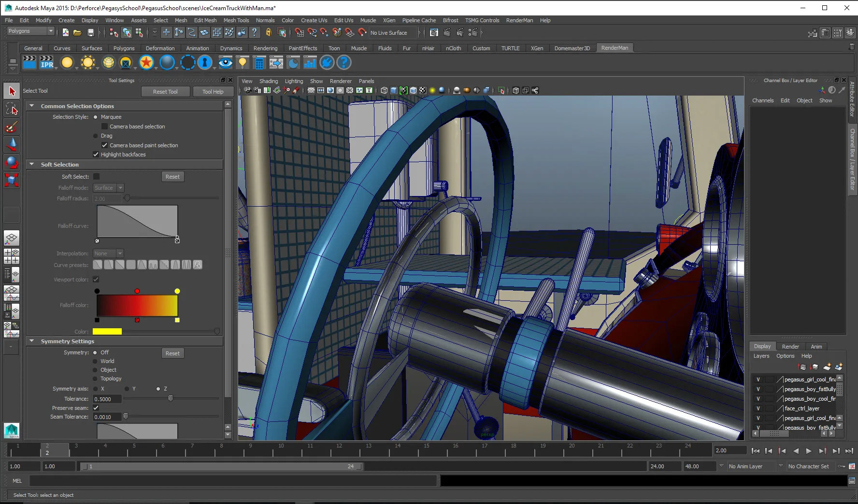Open Channel Box Channels menu

click(763, 100)
